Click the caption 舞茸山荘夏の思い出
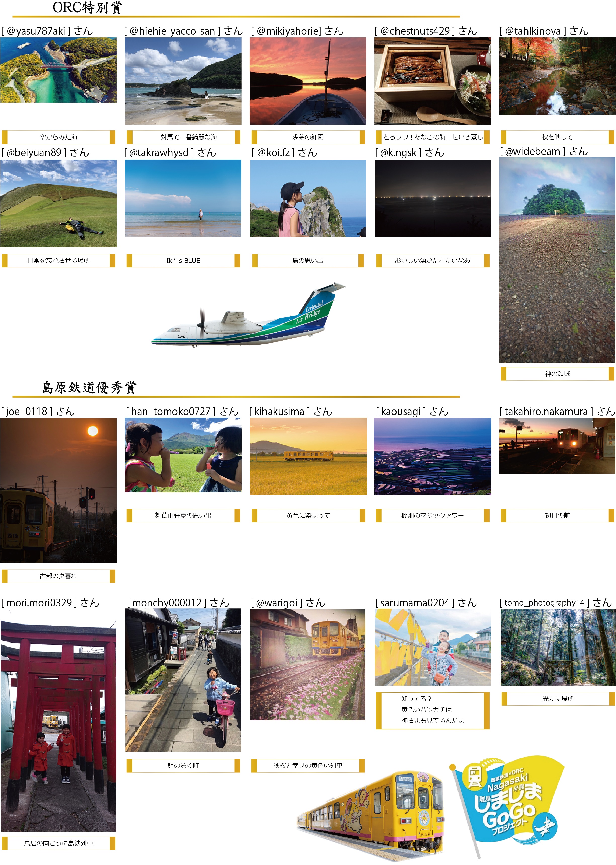 tap(183, 515)
